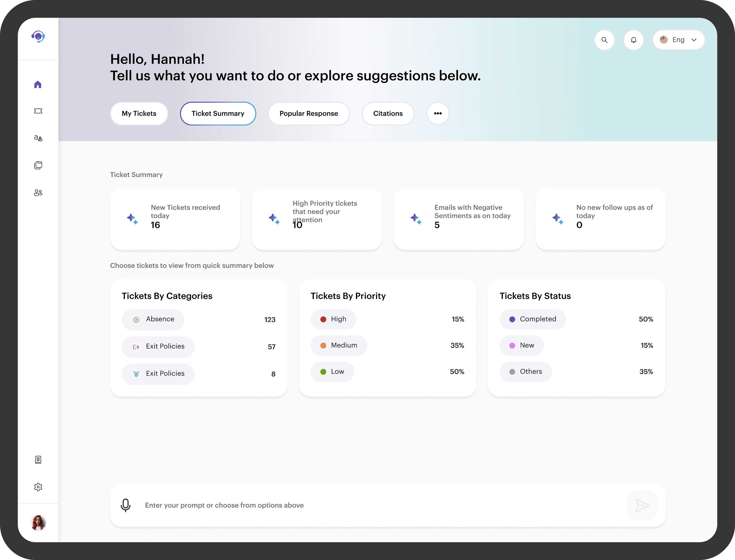Switch to the Citations tab

[388, 114]
